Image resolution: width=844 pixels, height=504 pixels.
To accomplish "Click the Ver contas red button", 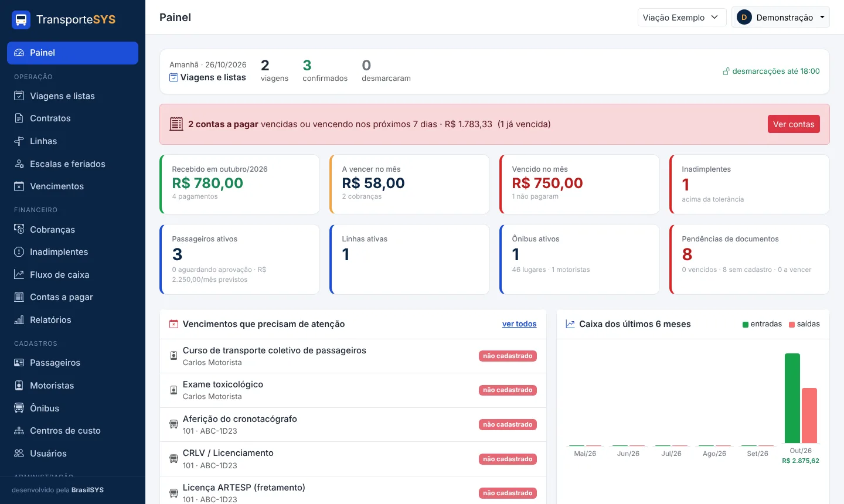I will point(794,124).
